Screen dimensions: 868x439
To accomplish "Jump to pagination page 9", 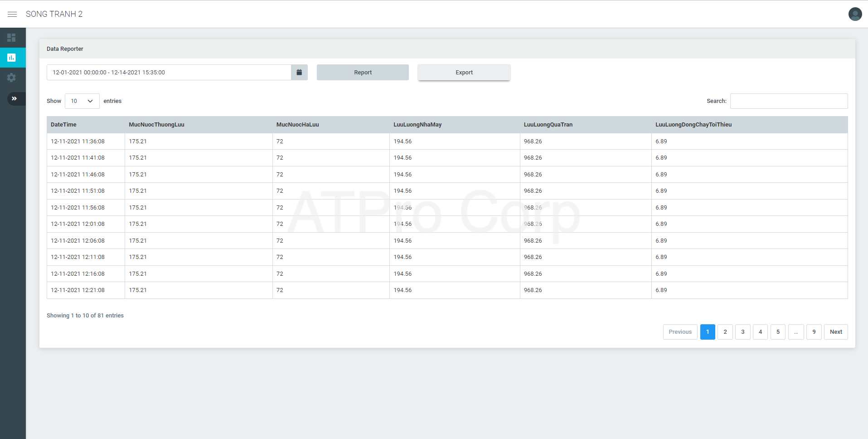I will point(814,332).
